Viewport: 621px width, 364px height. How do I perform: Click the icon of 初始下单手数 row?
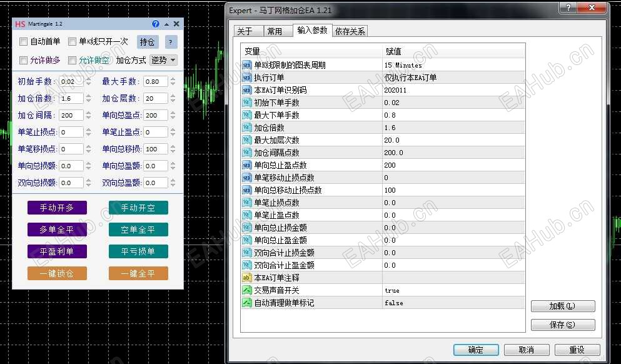(247, 103)
